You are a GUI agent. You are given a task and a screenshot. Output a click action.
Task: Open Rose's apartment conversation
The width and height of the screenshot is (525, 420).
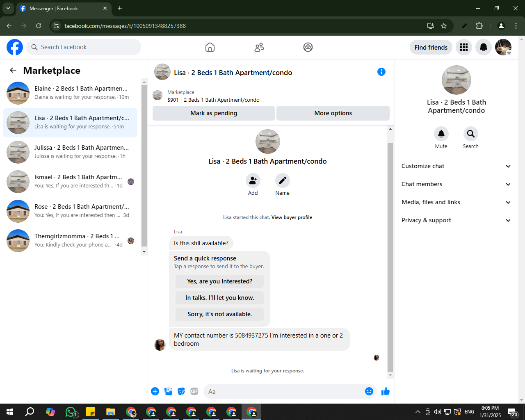coord(70,211)
